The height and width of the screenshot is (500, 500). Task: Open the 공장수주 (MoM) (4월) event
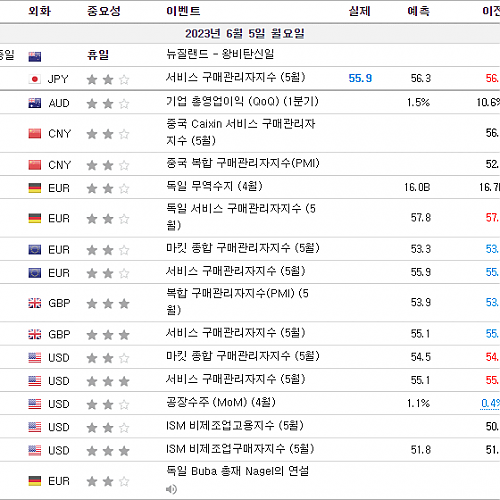221,402
